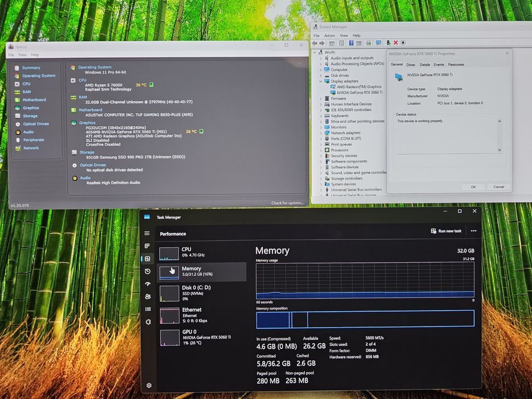Open Services page in Task Manager sidebar
This screenshot has width=532, height=399.
tap(148, 321)
